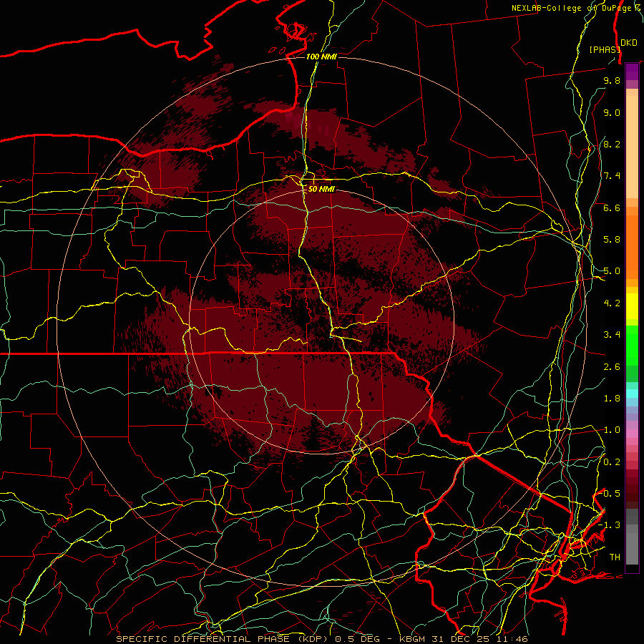Screen dimensions: 644x644
Task: Click the cyan segment of the color scale
Action: pyautogui.click(x=632, y=393)
